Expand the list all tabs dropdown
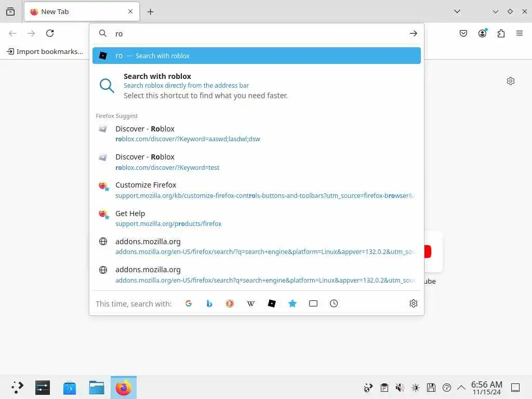The image size is (532, 399). 457,11
